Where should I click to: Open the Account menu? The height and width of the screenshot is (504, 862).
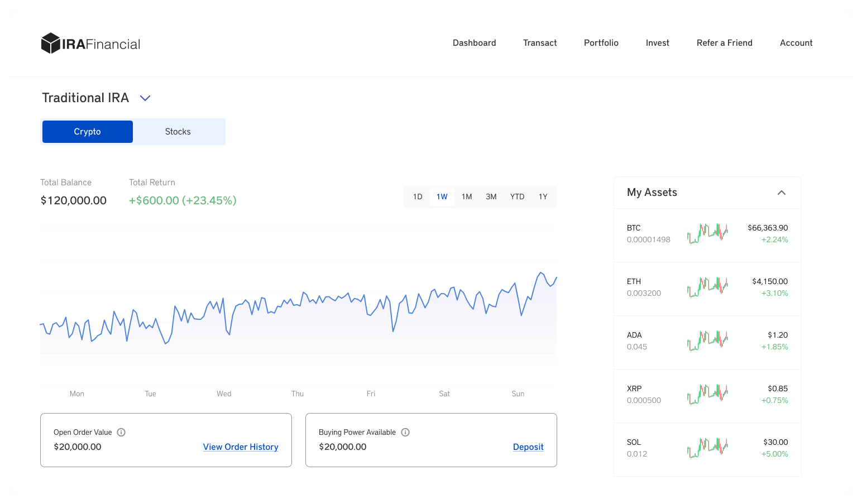pyautogui.click(x=796, y=43)
